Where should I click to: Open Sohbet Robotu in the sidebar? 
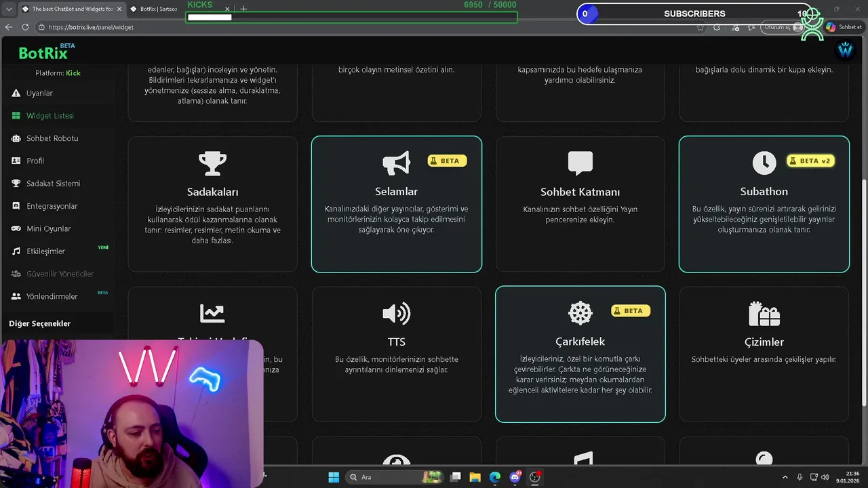pos(52,138)
